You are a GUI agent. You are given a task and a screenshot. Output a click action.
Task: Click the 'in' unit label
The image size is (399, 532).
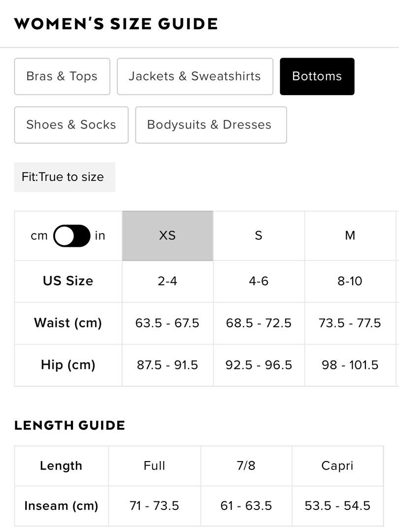(100, 235)
